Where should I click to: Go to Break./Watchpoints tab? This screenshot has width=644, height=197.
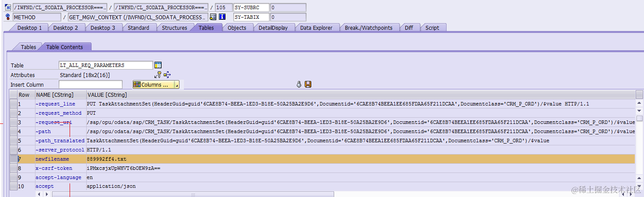[x=369, y=28]
